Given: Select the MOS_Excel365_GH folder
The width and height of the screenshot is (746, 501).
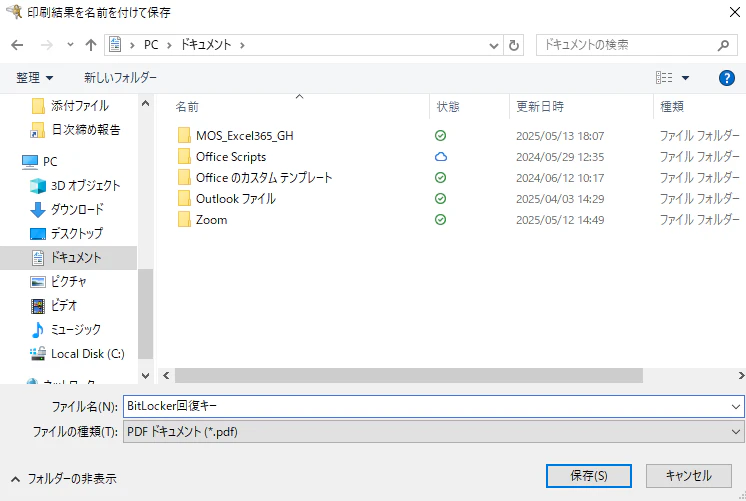Looking at the screenshot, I should [x=245, y=136].
